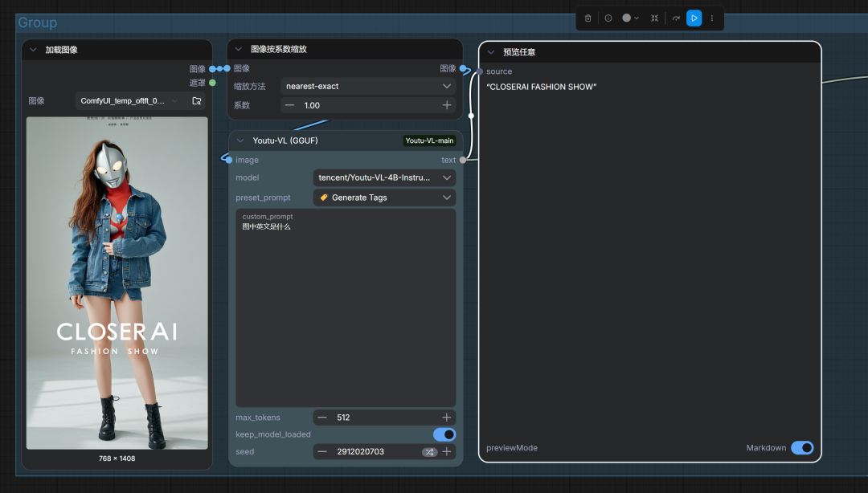The width and height of the screenshot is (868, 493).
Task: Increase the seed with the plus button
Action: pos(447,451)
